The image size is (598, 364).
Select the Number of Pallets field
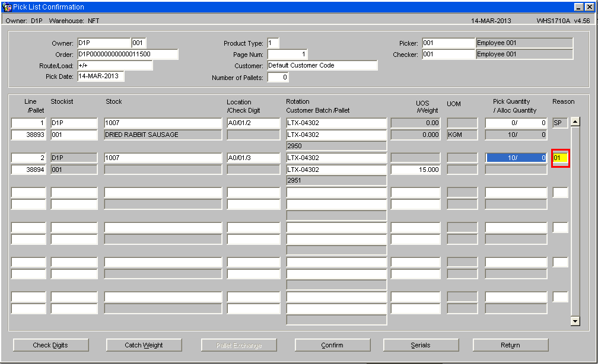278,78
